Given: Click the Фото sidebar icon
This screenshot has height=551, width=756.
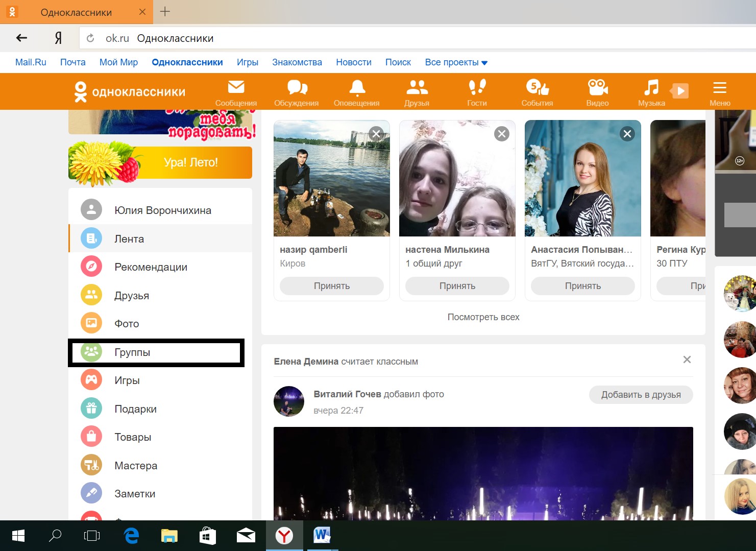Looking at the screenshot, I should pyautogui.click(x=91, y=323).
